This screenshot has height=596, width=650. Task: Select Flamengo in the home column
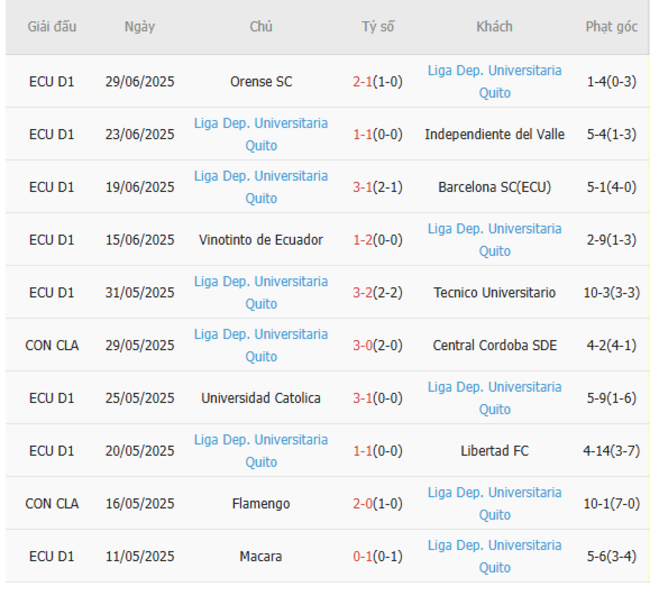tap(261, 504)
